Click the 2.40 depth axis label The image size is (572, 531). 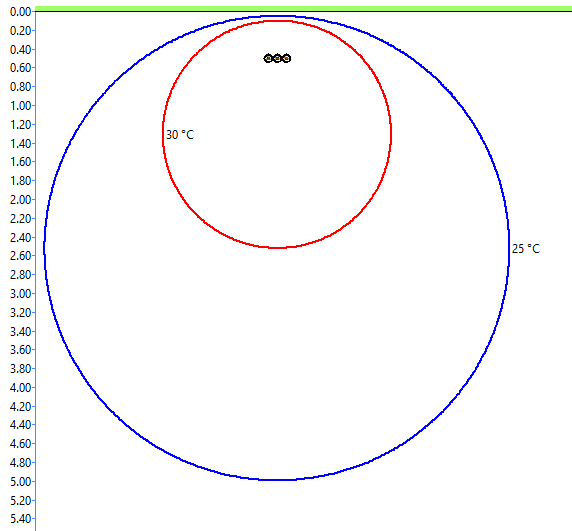click(20, 238)
